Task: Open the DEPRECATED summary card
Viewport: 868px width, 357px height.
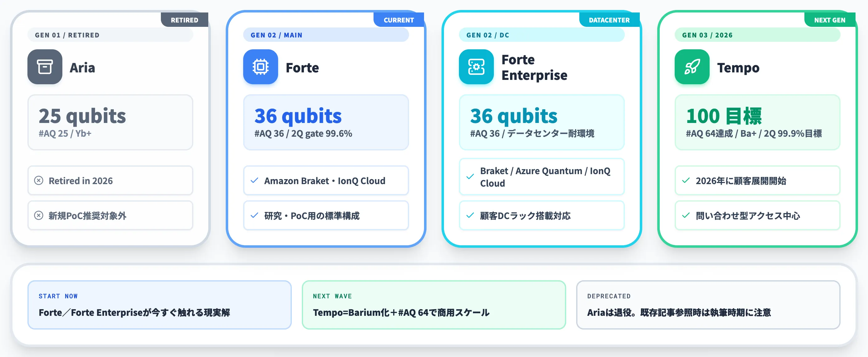Action: click(708, 305)
